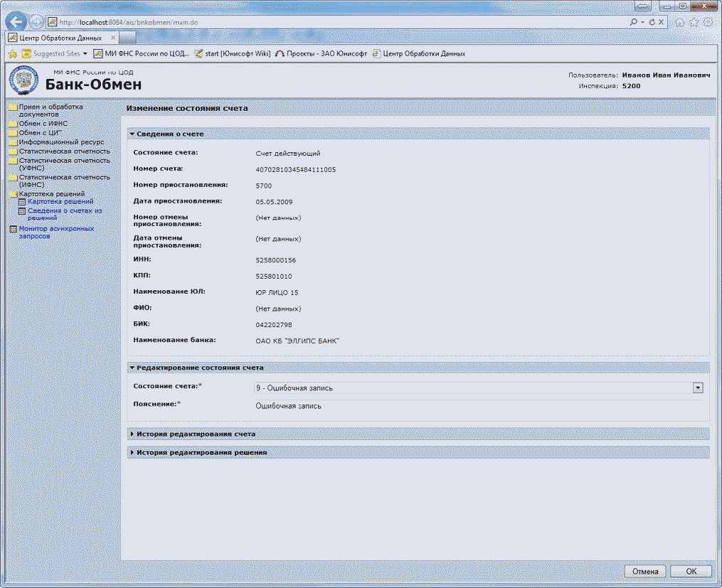This screenshot has width=722, height=588.
Task: Click the refresh icon in address bar
Action: [651, 23]
